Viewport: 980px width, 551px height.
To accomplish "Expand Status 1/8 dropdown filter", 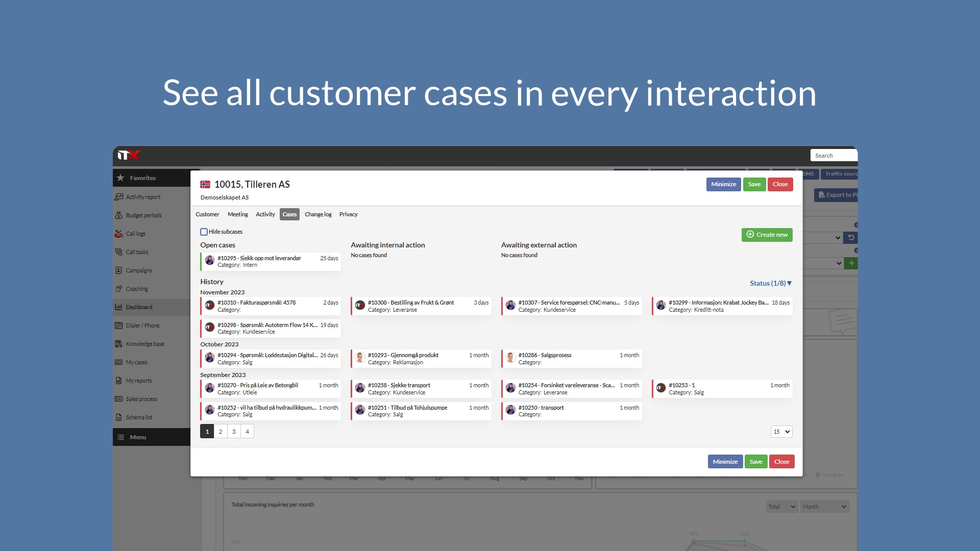I will click(x=770, y=283).
